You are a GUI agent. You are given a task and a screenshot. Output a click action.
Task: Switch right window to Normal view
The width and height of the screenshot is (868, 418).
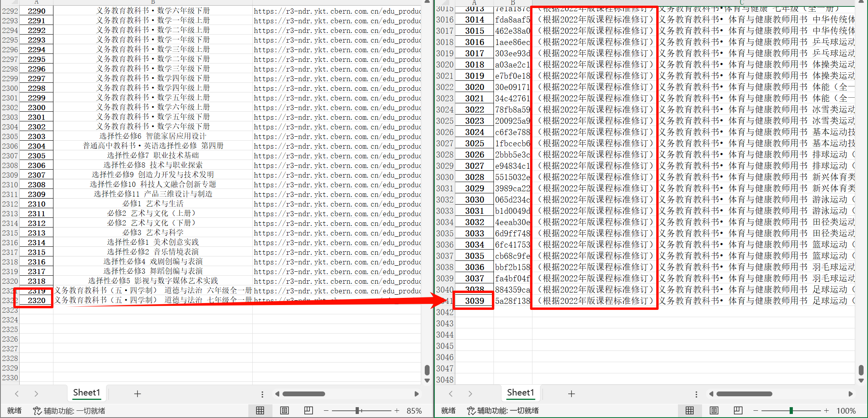690,410
